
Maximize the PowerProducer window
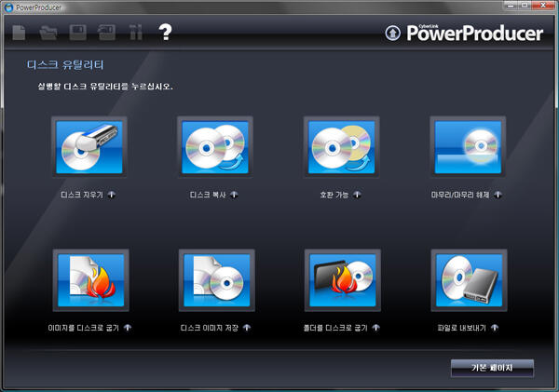pos(525,5)
